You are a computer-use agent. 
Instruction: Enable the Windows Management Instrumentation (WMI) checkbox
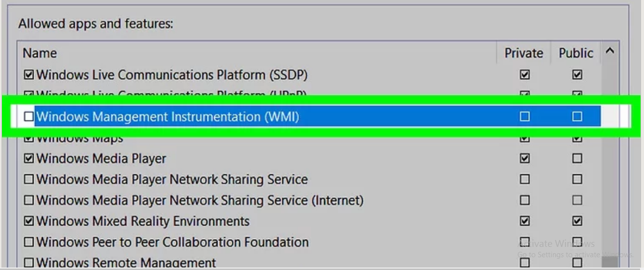tap(29, 117)
